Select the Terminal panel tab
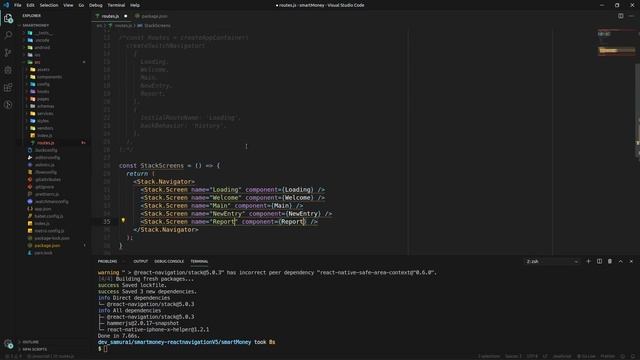 tap(199, 261)
